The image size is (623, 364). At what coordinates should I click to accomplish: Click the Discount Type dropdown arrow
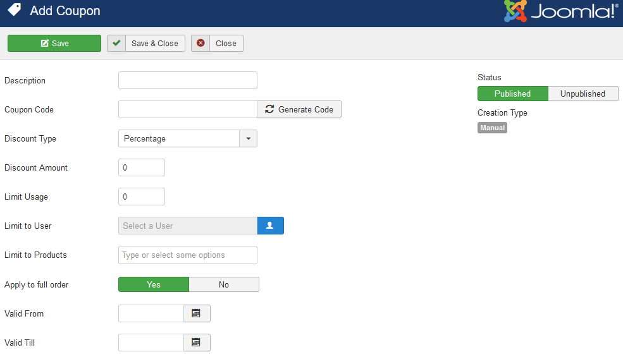pyautogui.click(x=249, y=138)
